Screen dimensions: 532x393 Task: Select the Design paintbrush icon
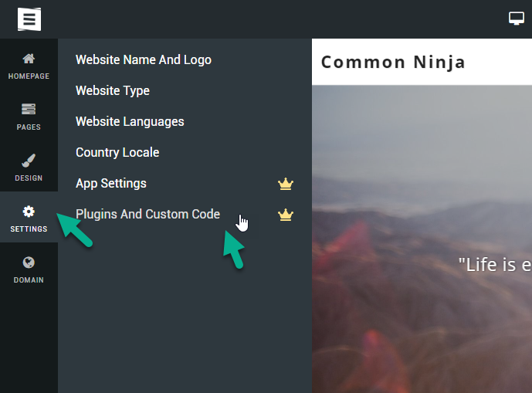click(x=29, y=161)
